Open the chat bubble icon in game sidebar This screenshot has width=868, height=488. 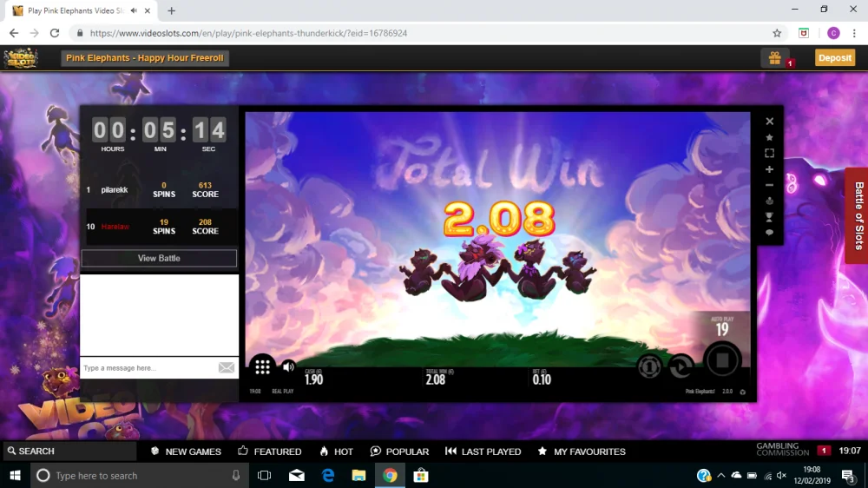pyautogui.click(x=769, y=233)
